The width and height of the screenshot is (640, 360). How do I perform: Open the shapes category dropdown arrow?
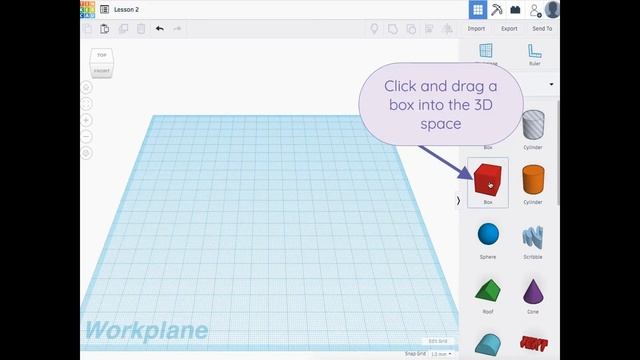click(551, 84)
